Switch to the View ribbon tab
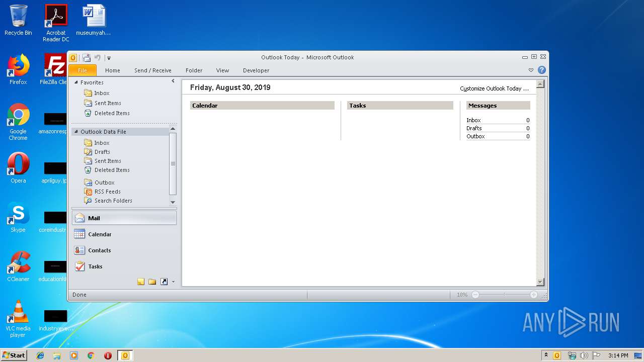Viewport: 644px width, 362px height. pos(222,70)
